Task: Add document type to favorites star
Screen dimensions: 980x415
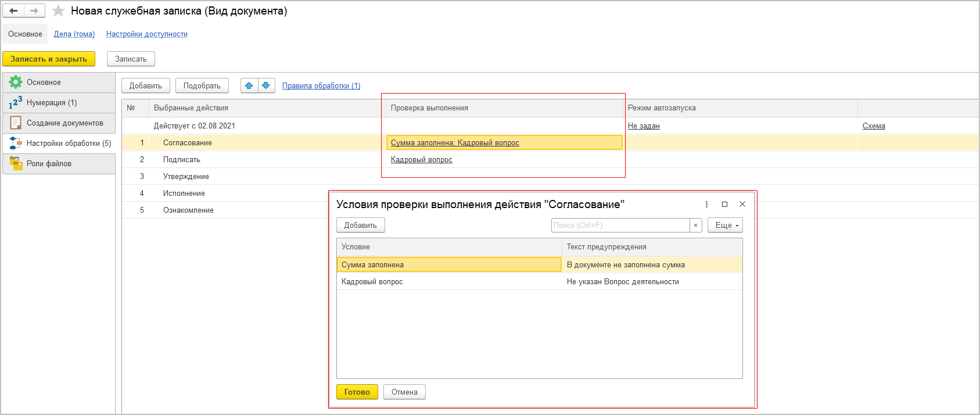Action: 58,11
